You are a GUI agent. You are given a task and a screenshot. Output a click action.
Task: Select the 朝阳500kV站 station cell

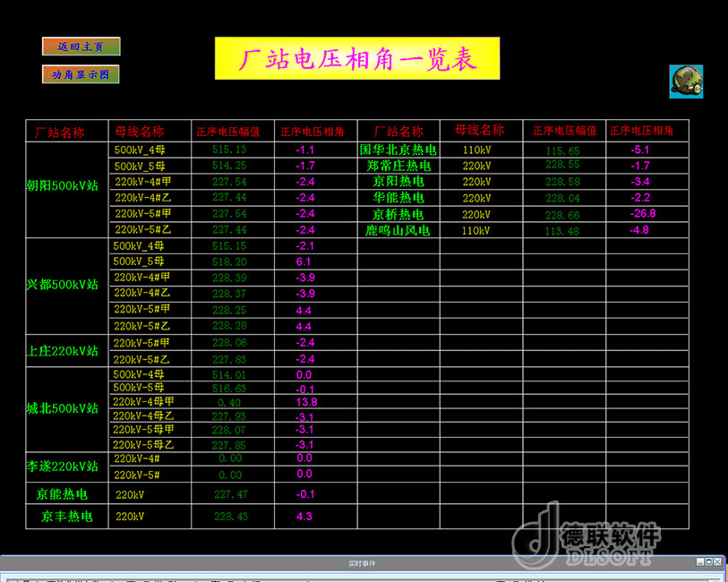point(63,185)
